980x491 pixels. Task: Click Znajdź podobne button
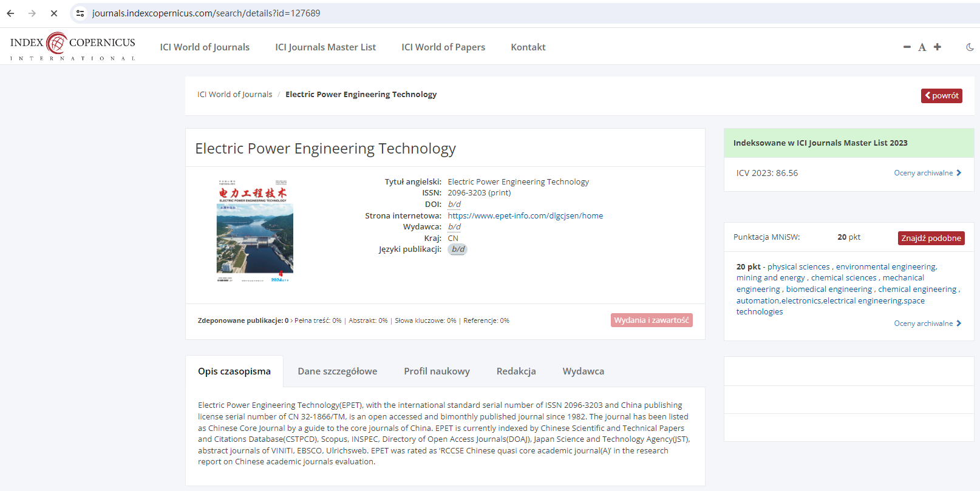click(x=930, y=238)
